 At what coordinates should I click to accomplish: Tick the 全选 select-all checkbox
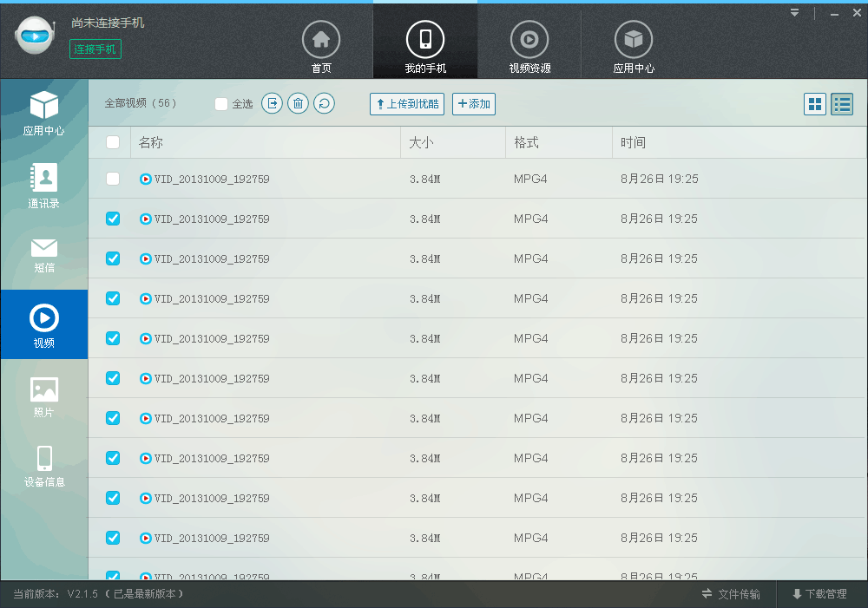tap(221, 104)
